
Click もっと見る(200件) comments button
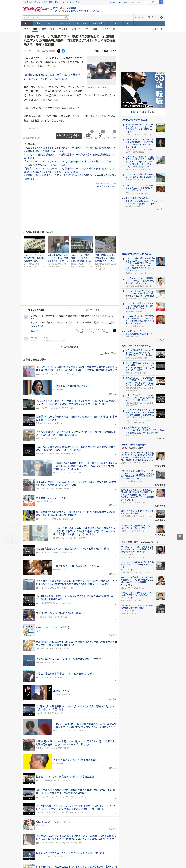(70, 347)
